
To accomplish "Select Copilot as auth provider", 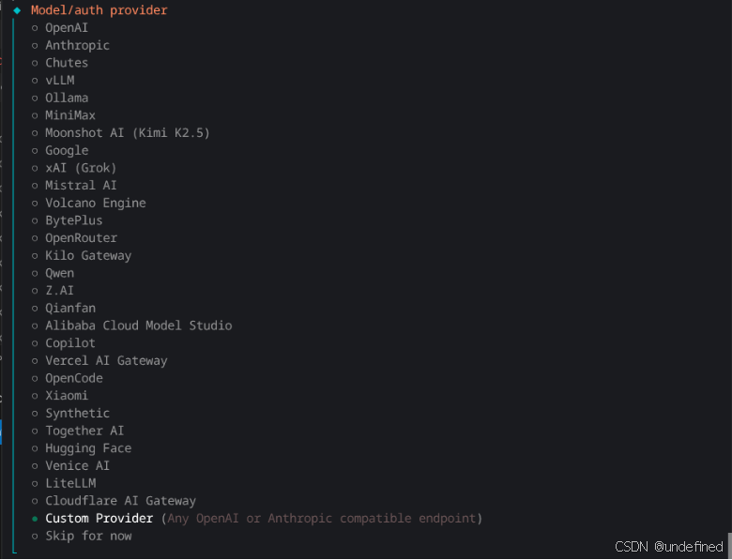I will (x=63, y=343).
